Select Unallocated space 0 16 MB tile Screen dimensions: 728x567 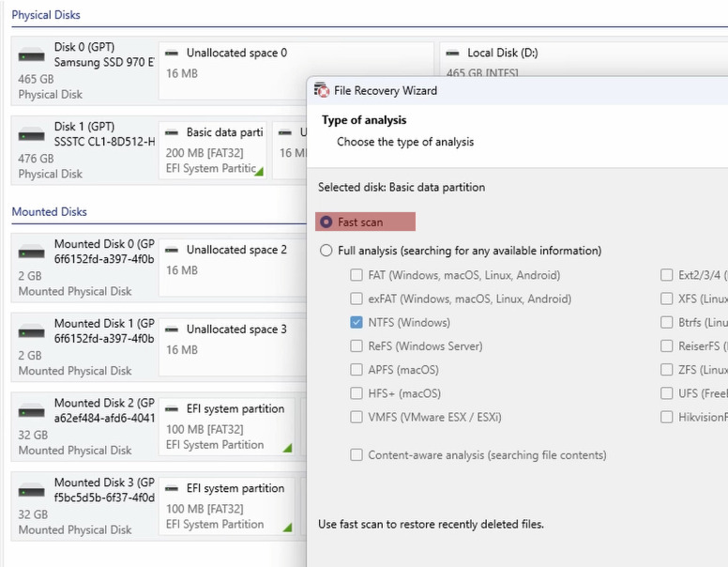tap(296, 70)
